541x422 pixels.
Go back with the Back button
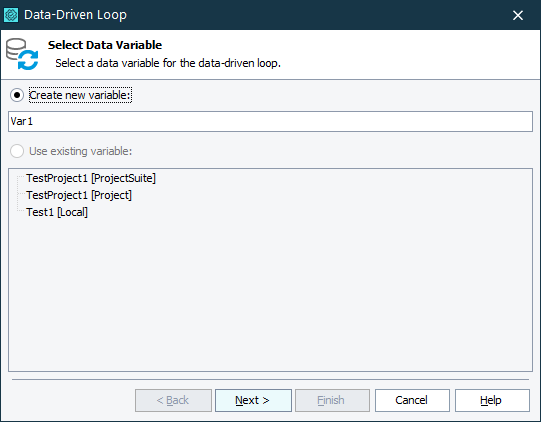173,400
